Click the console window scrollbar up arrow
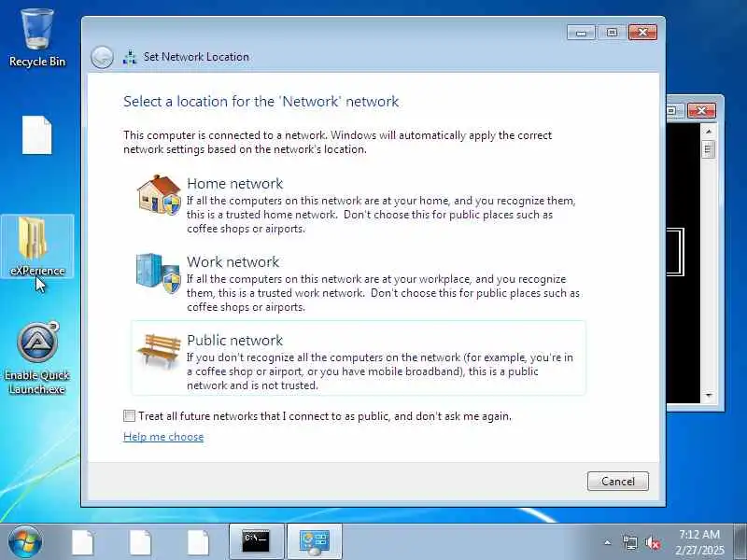The width and height of the screenshot is (747, 560). click(709, 131)
